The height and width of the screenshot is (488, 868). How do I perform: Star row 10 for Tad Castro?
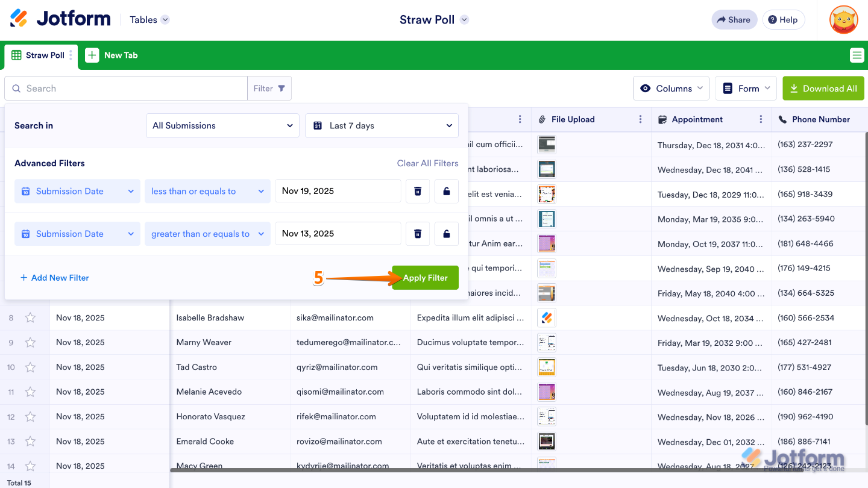[31, 367]
